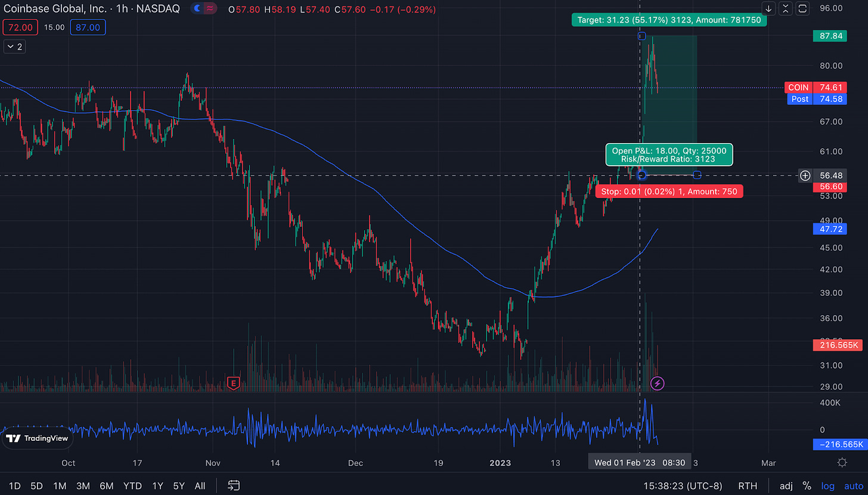Click the blue 87.00 buy price button
This screenshot has height=495, width=868.
88,27
